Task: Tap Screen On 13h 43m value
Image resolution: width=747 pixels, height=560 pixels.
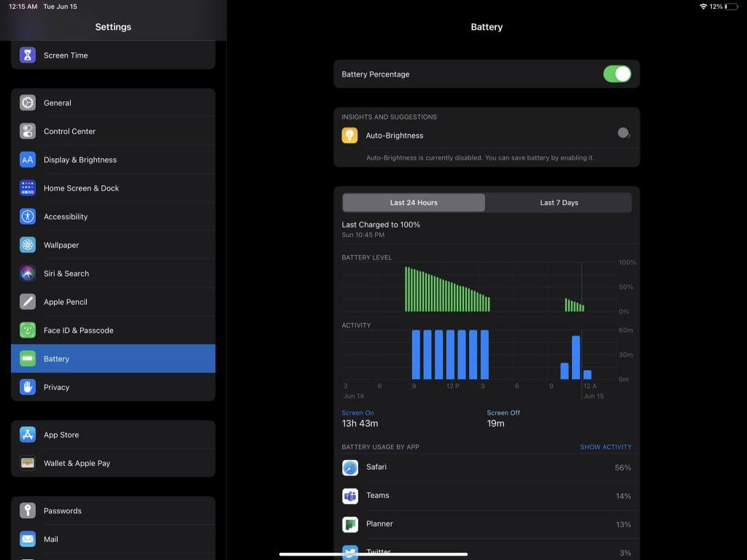Action: 360,424
